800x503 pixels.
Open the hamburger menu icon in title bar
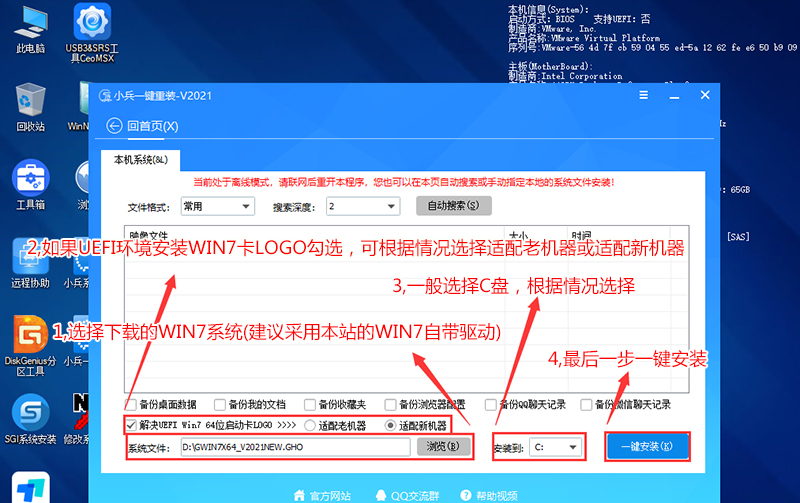click(x=644, y=95)
